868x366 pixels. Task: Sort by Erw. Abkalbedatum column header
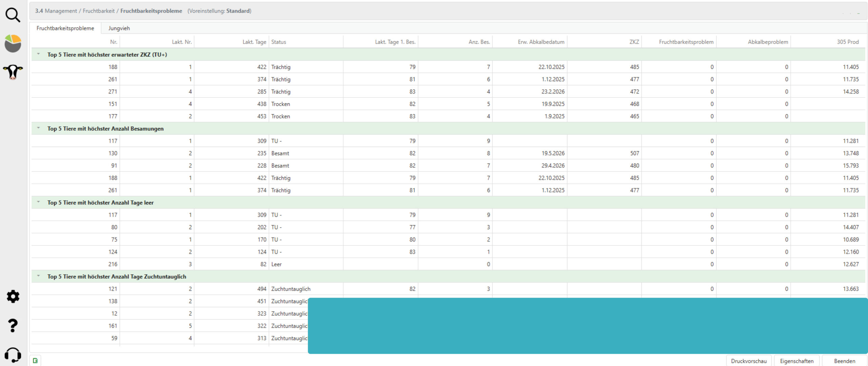point(541,42)
